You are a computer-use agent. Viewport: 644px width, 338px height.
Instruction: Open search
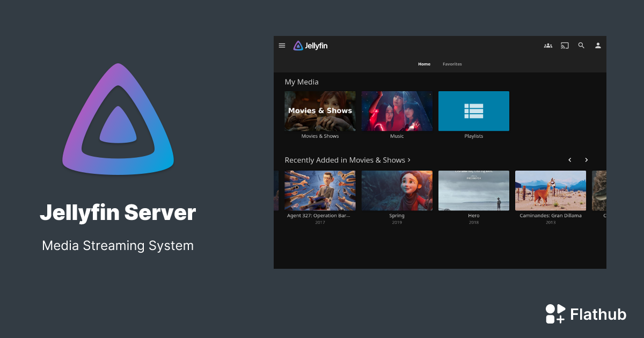pos(581,46)
